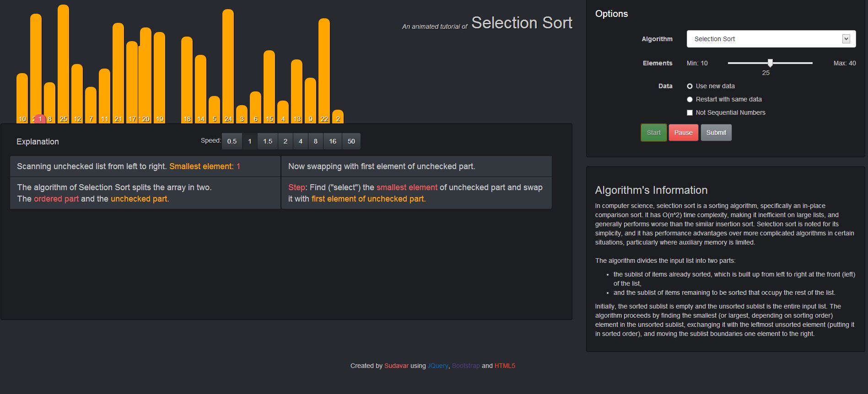Screen dimensions: 868x394
Task: Adjust the Elements slider handle
Action: [770, 63]
